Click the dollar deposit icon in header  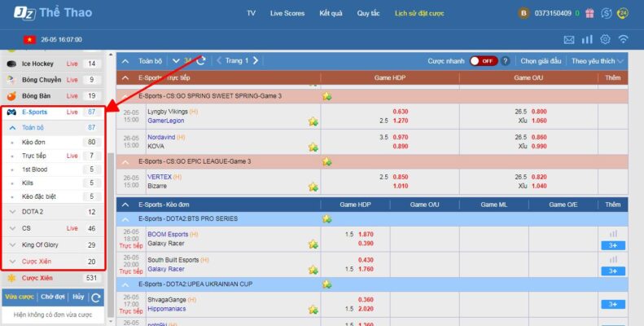point(607,13)
